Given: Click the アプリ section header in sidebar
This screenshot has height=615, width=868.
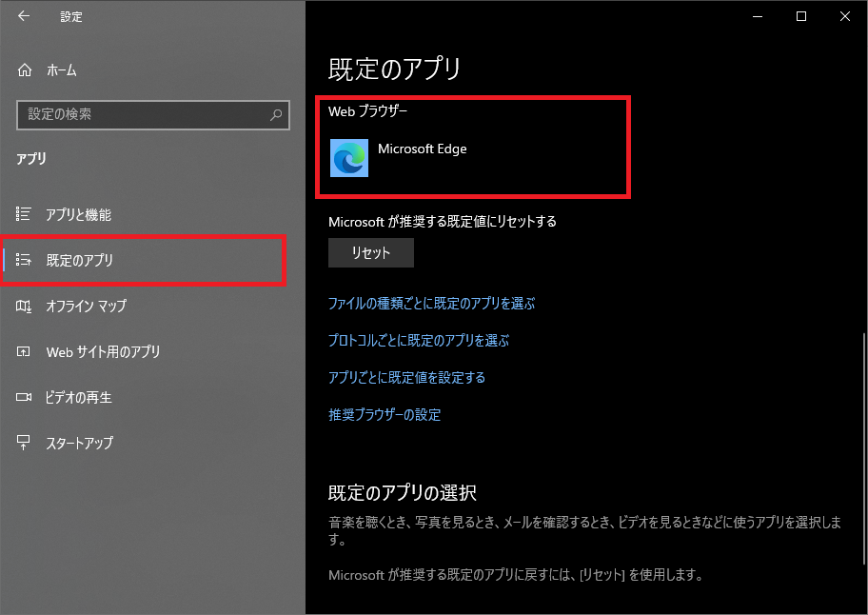Looking at the screenshot, I should (x=31, y=158).
